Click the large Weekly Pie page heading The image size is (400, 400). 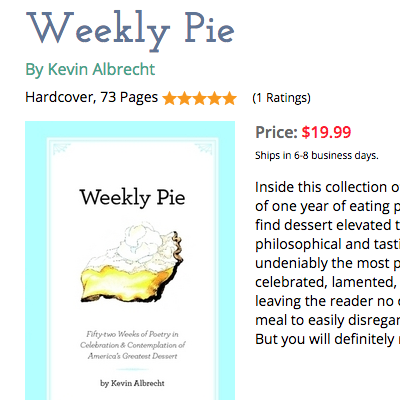[x=130, y=32]
